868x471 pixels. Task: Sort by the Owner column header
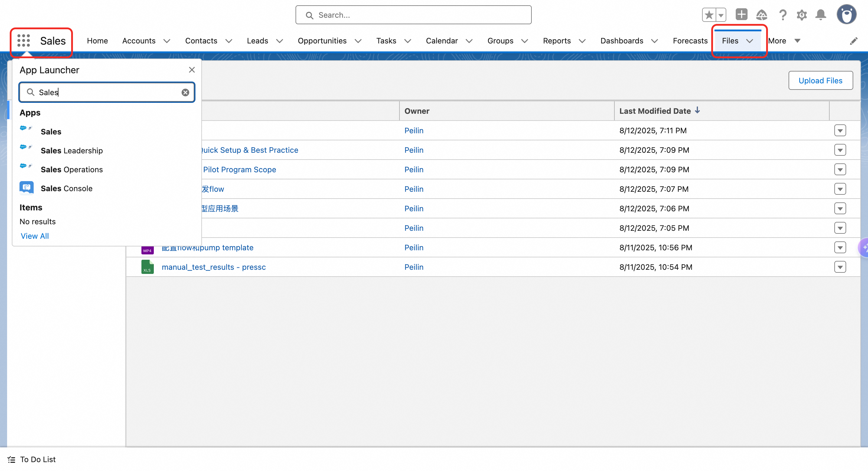(x=417, y=111)
